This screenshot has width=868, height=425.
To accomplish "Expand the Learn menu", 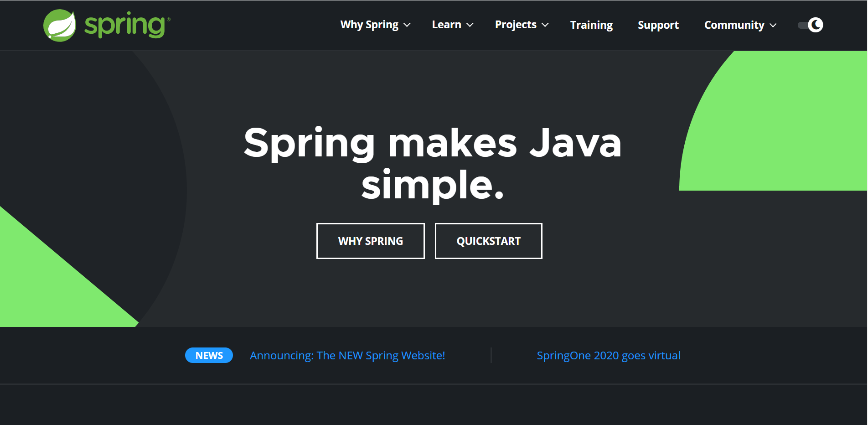I will (447, 25).
